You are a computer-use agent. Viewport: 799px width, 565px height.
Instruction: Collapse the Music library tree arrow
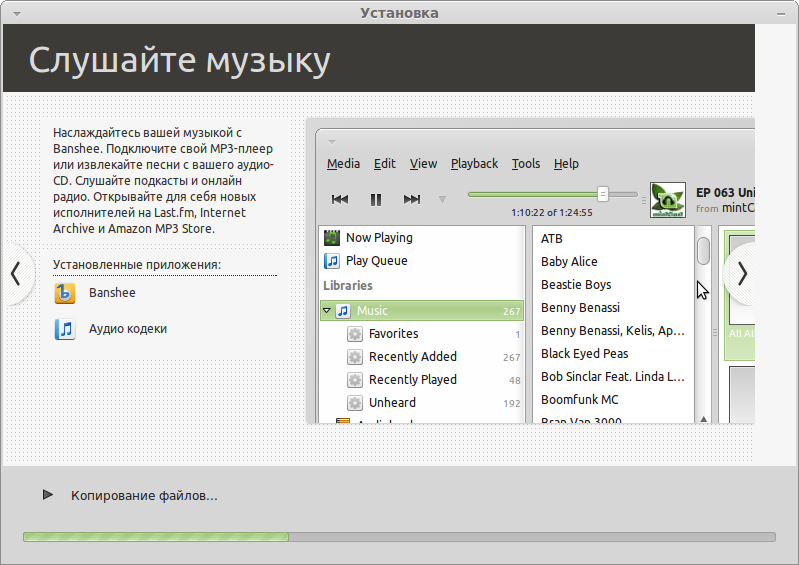pyautogui.click(x=327, y=310)
